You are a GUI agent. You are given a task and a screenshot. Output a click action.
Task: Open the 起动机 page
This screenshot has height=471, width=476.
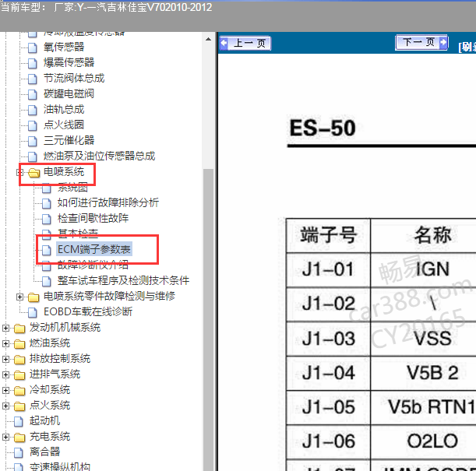(44, 420)
